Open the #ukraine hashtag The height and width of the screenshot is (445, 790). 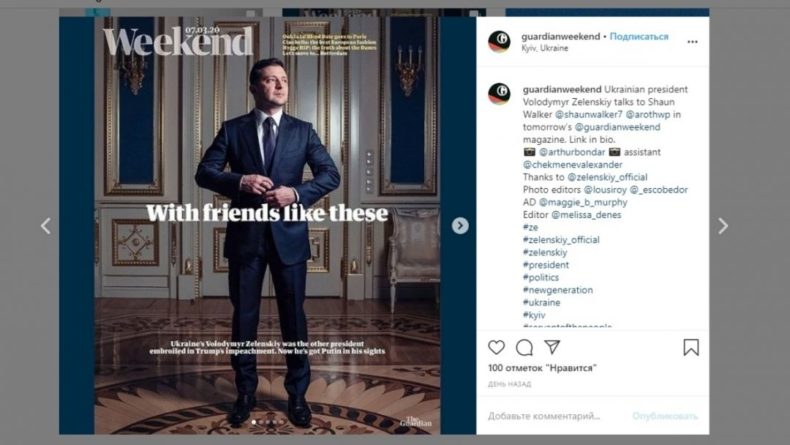(542, 303)
